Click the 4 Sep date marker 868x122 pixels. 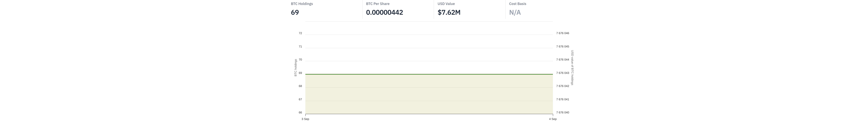click(553, 119)
